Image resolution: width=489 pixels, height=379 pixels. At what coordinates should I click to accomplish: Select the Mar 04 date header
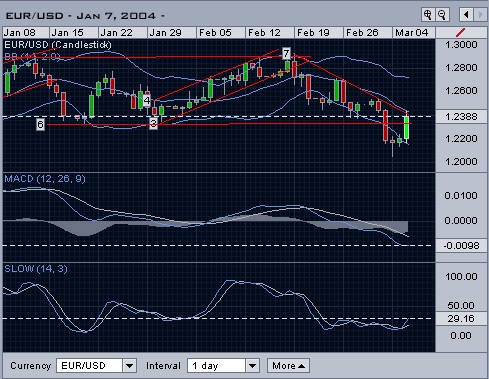[414, 33]
